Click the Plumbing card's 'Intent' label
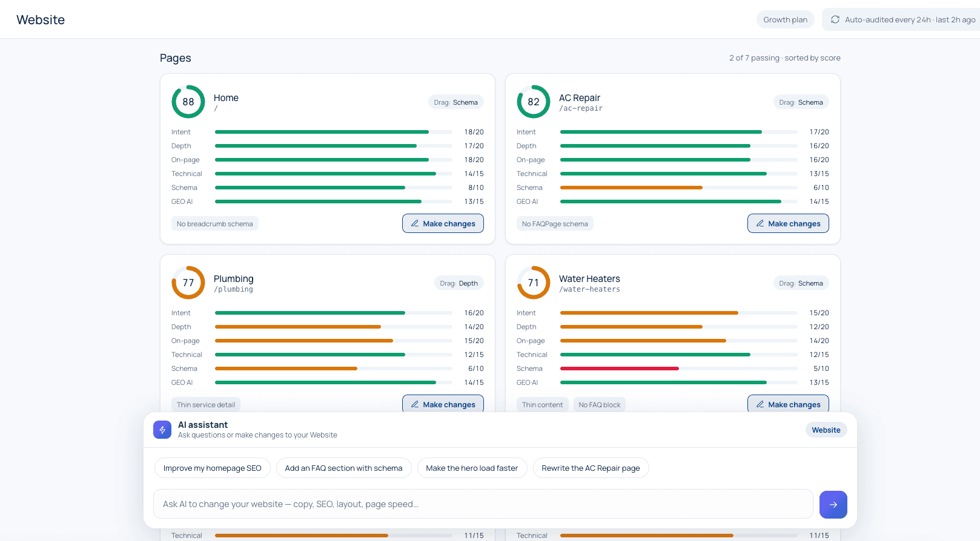 point(181,313)
